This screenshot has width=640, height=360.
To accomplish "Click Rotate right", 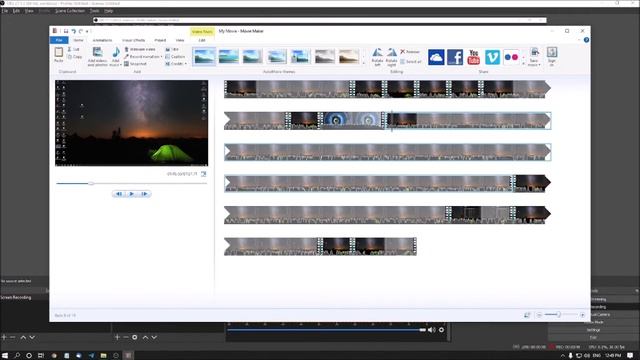I will tap(391, 57).
